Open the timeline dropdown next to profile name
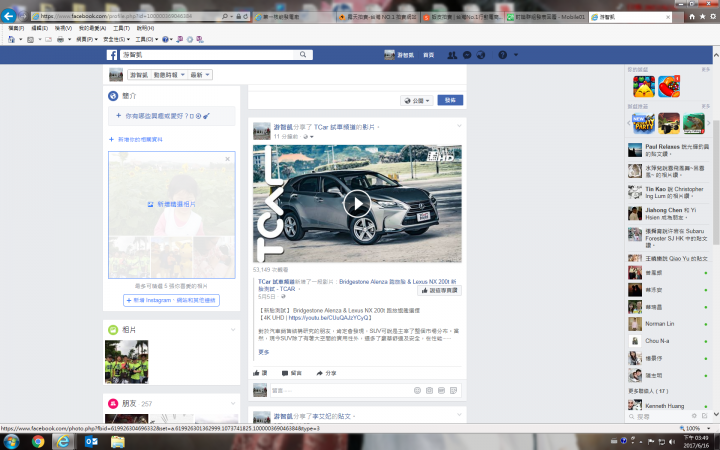Image resolution: width=720 pixels, height=450 pixels. click(169, 75)
